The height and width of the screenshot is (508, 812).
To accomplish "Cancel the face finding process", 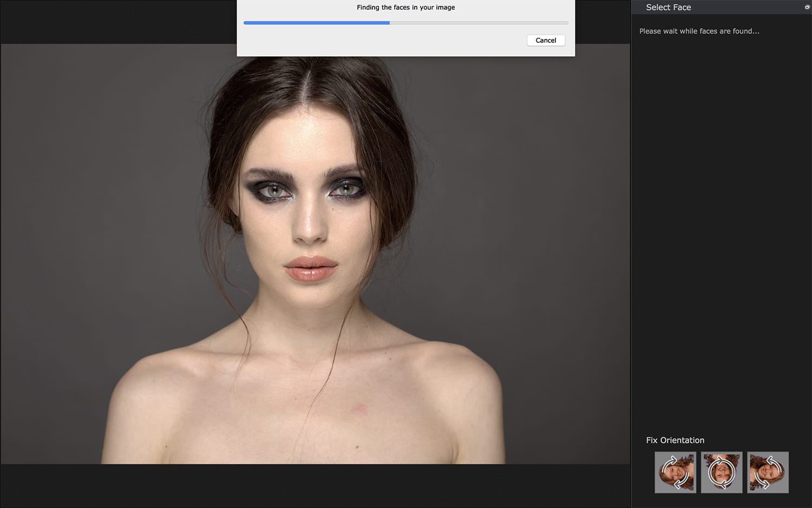I will [x=546, y=41].
